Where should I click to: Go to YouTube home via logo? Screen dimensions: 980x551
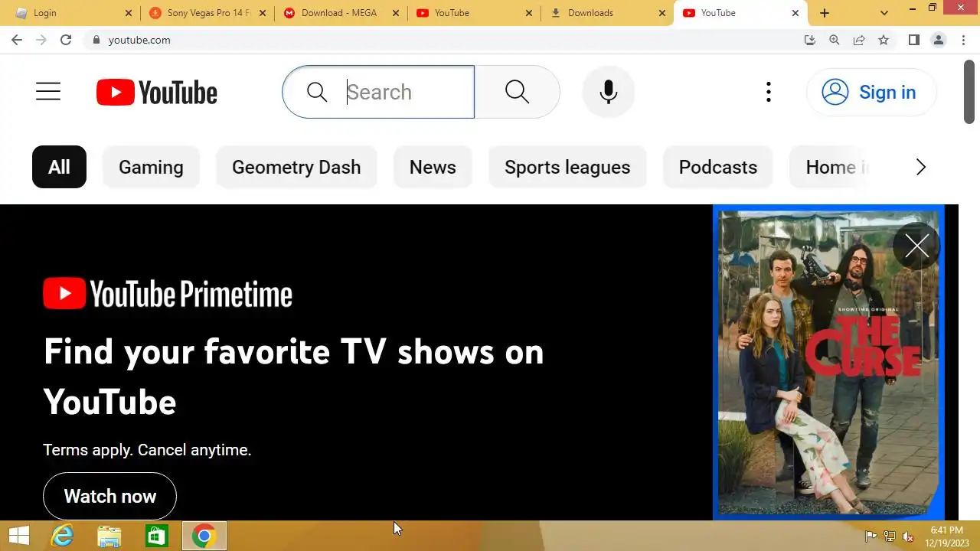(x=157, y=93)
